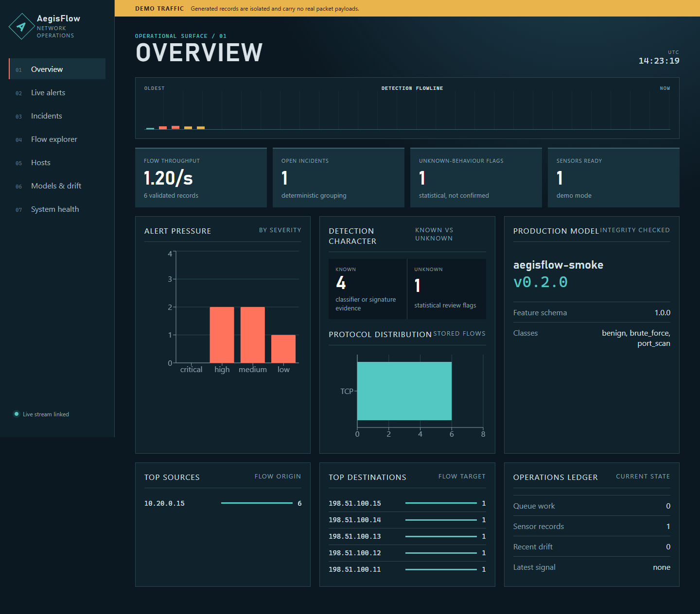Screen dimensions: 700x614
Task: Click the Live stream linked status dot
Action: point(17,414)
